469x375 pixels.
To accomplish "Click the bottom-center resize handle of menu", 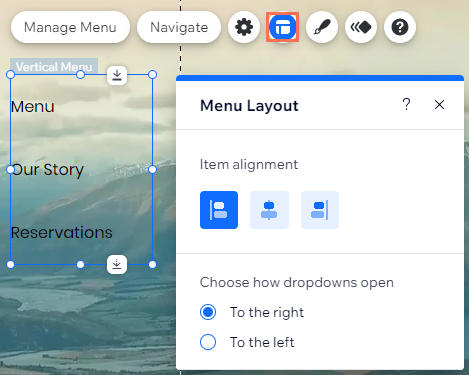I will (80, 265).
